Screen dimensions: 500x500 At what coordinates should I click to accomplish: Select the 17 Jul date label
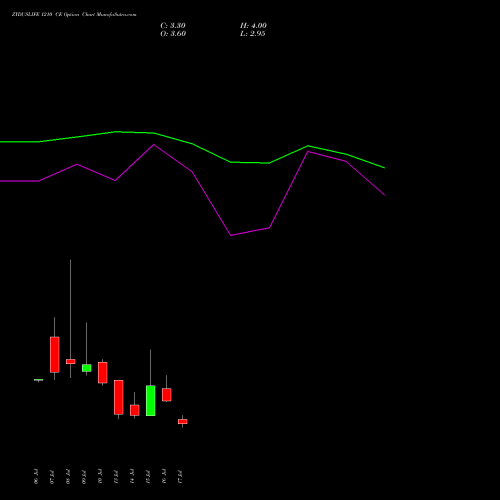point(180,476)
